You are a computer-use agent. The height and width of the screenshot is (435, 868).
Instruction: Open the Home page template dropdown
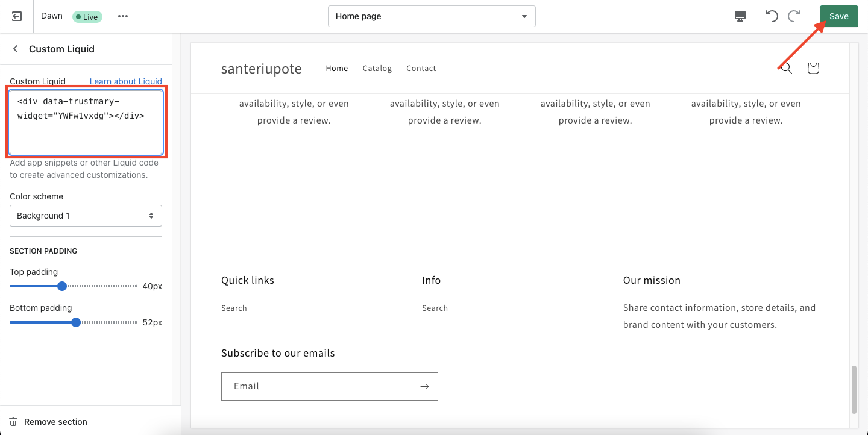[x=432, y=16]
